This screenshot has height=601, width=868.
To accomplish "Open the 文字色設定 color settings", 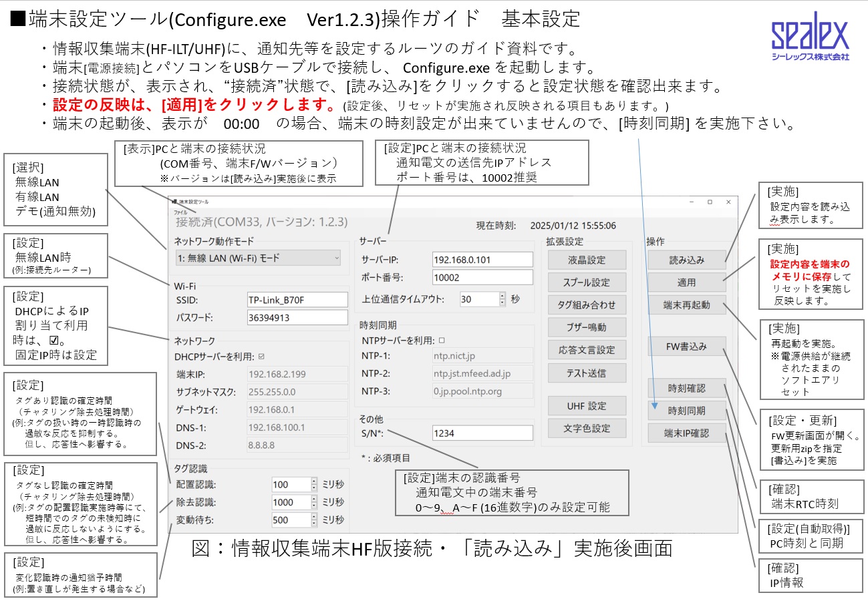I will [587, 427].
